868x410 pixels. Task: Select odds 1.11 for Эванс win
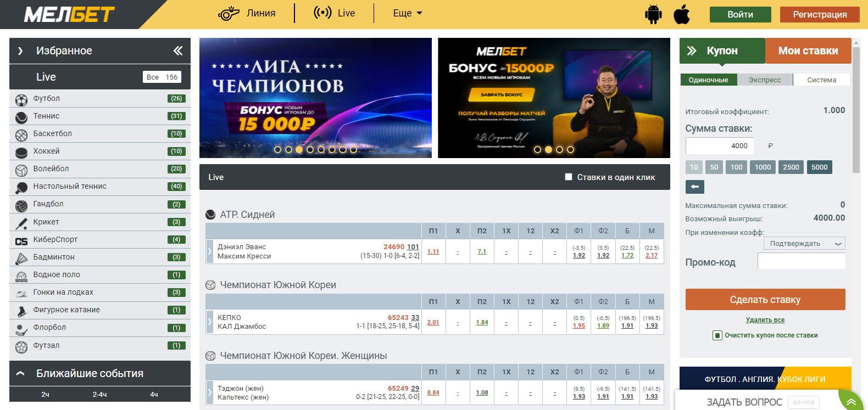tap(433, 251)
